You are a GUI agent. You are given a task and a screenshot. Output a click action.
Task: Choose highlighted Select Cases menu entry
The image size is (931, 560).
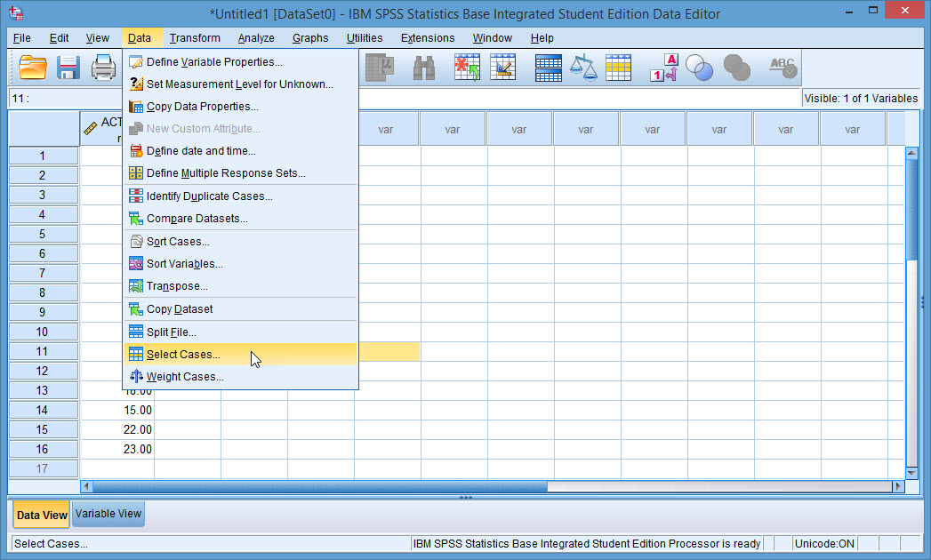coord(240,355)
